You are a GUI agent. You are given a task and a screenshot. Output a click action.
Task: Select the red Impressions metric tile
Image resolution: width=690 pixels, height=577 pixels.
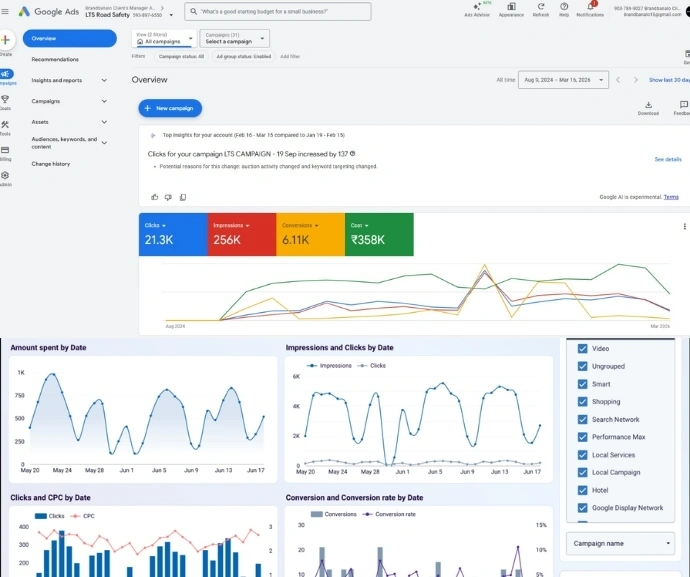(x=241, y=234)
